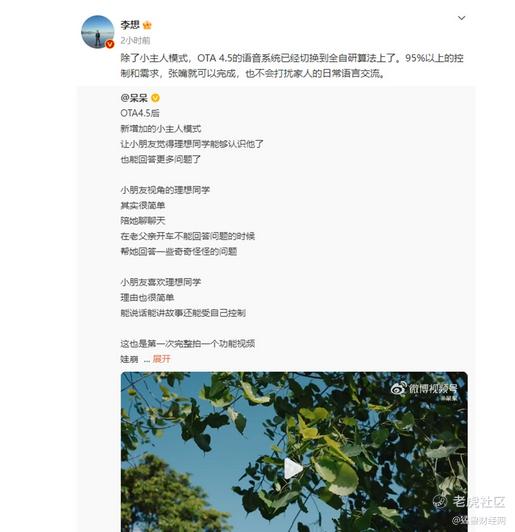Screen dimensions: 515x532
Task: Click the line 这也是第一次完整拍一个功能视频
Action: [188, 344]
